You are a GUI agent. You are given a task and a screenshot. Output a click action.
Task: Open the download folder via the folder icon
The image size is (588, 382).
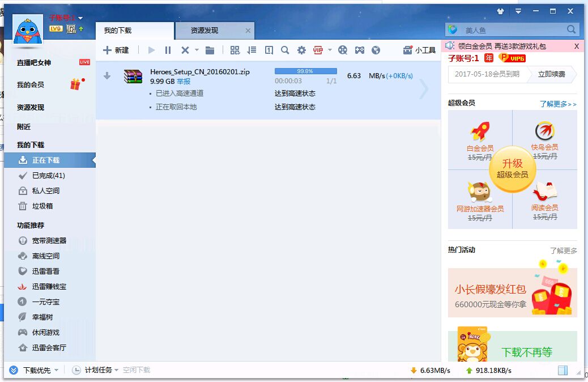click(x=210, y=50)
